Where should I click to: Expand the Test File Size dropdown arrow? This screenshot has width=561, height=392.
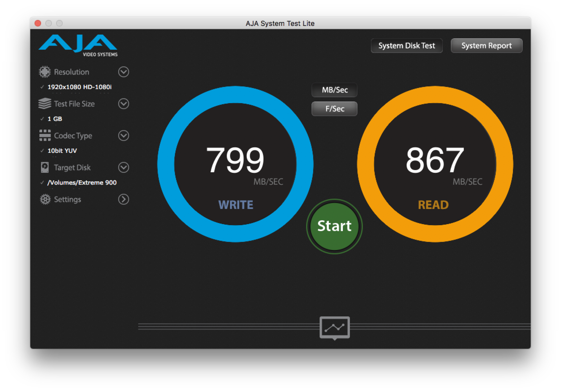[124, 104]
